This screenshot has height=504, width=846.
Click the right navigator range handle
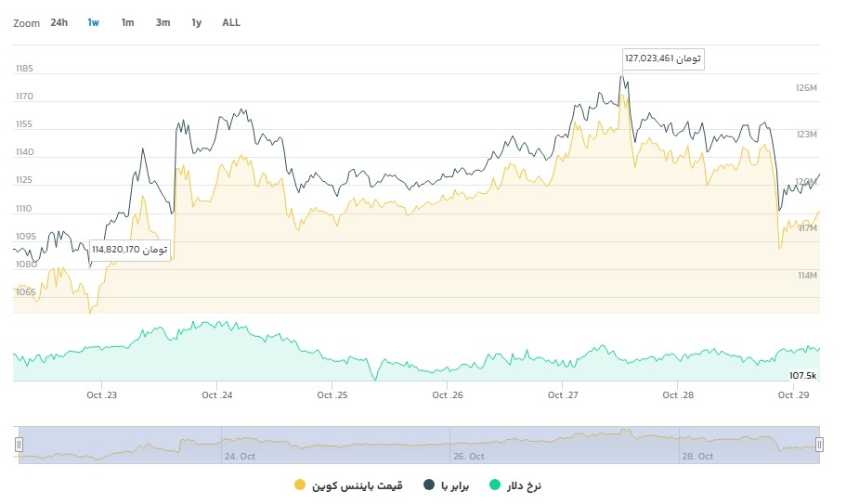click(x=819, y=445)
